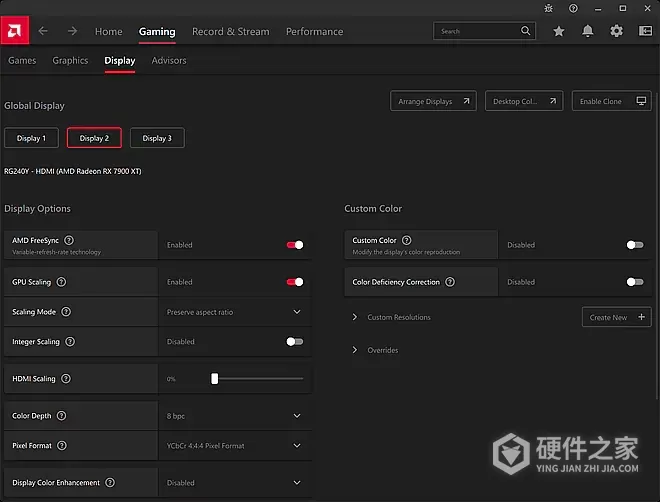660x502 pixels.
Task: Click Desktop Color external arrow icon
Action: [553, 101]
